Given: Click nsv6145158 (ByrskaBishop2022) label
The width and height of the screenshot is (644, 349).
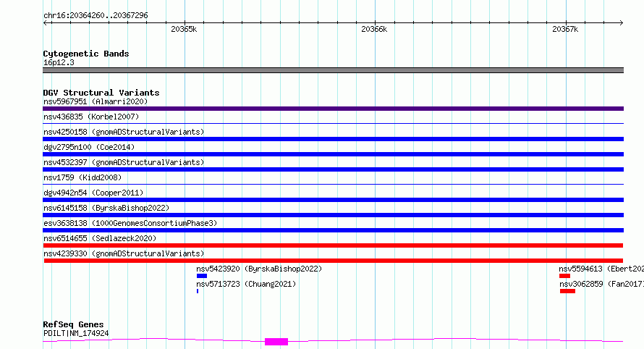Looking at the screenshot, I should (x=106, y=208).
